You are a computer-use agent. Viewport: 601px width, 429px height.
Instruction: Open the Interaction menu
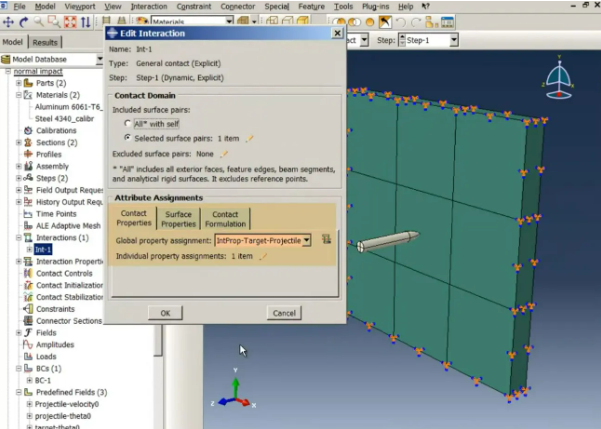[149, 7]
